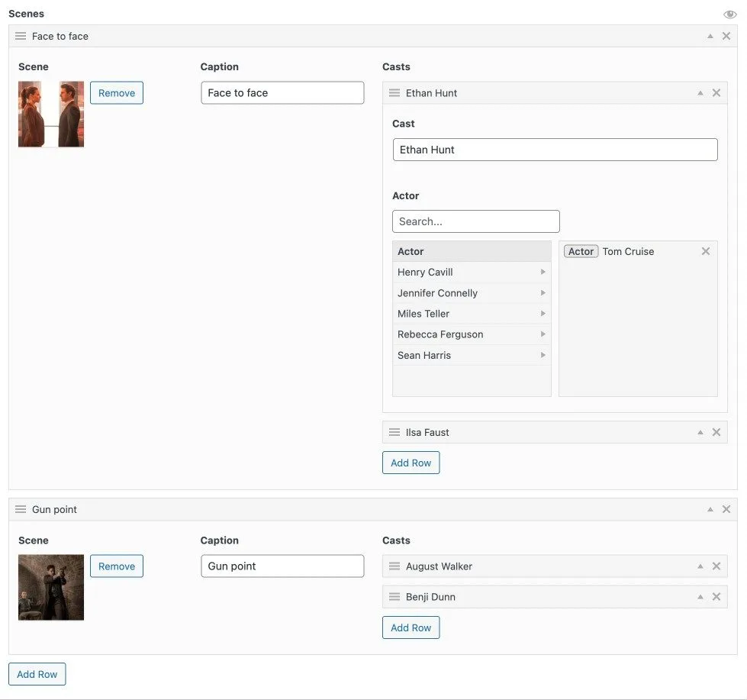
Task: Collapse the Ethan Hunt cast row
Action: (700, 93)
